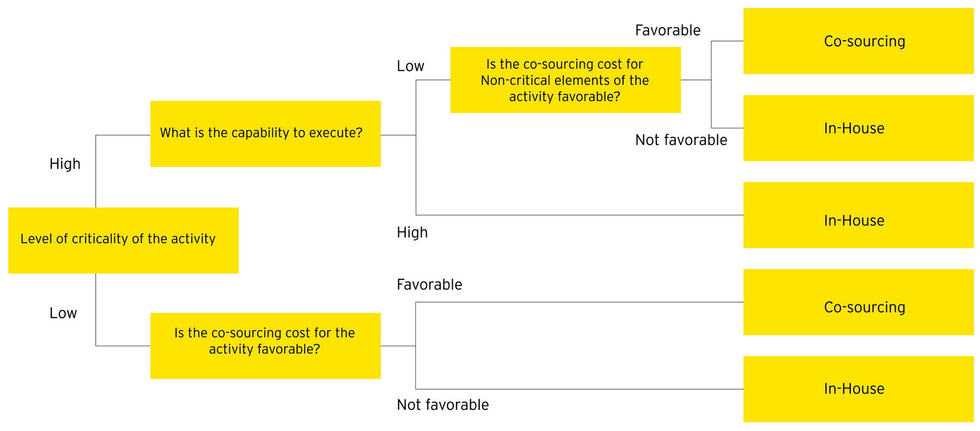Click "Not favorable" label beside the Non-critical elements question
This screenshot has height=431, width=980.
(x=681, y=140)
